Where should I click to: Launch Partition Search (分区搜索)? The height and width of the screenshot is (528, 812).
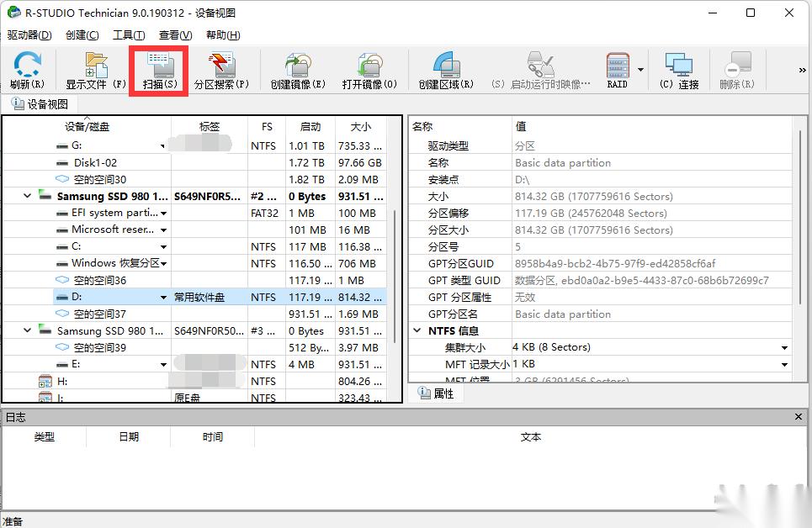point(221,71)
